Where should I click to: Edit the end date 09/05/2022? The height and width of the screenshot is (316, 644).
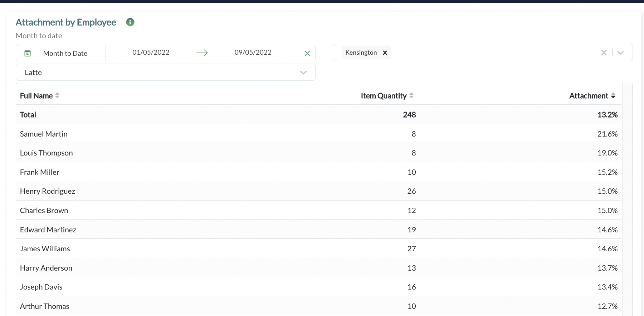point(253,53)
